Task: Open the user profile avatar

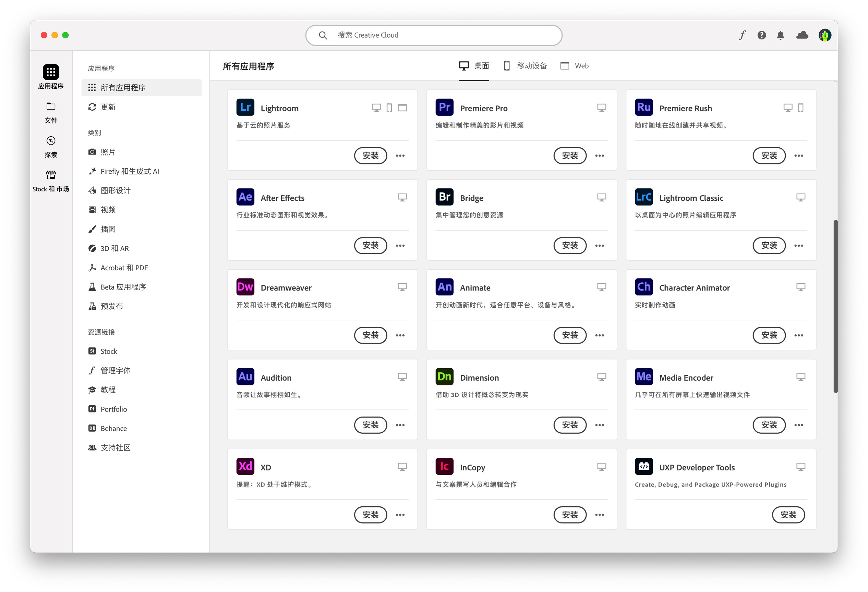Action: tap(825, 35)
